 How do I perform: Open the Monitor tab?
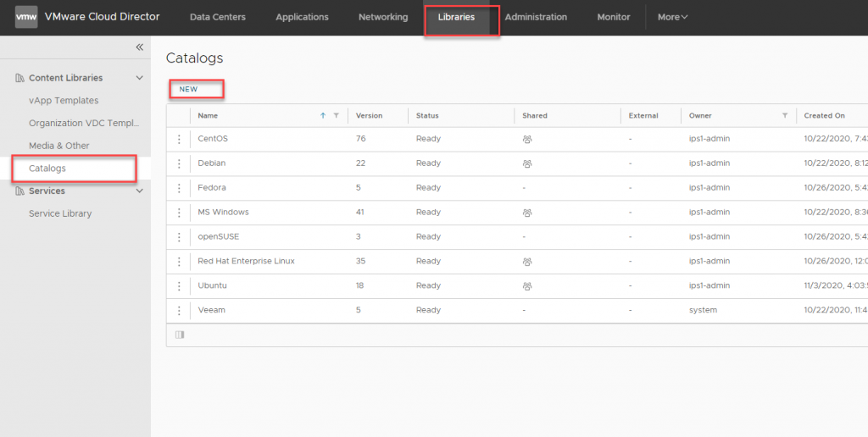point(614,17)
